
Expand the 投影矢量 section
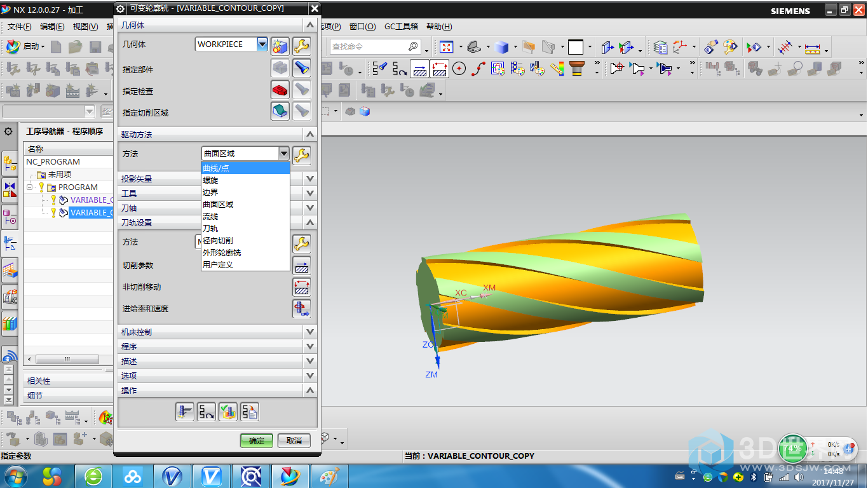[309, 179]
